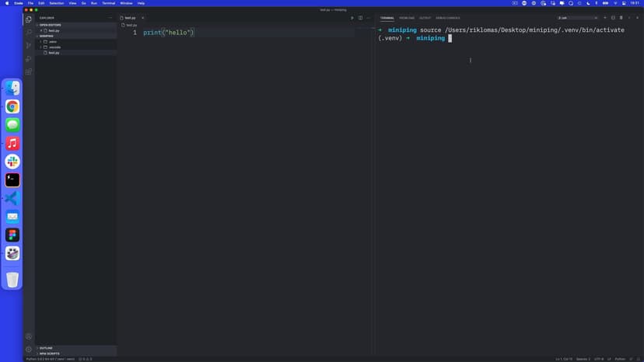Split the editor to the right
The height and width of the screenshot is (362, 644).
(x=360, y=18)
